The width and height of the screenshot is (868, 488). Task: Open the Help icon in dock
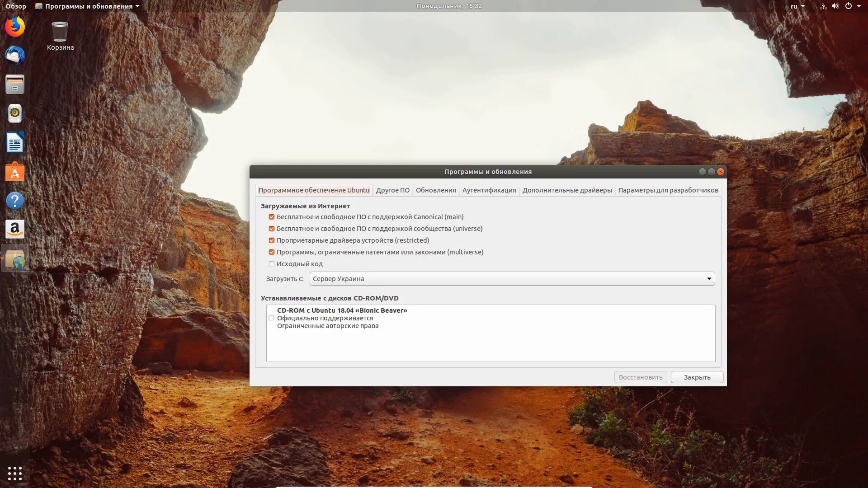coord(15,201)
